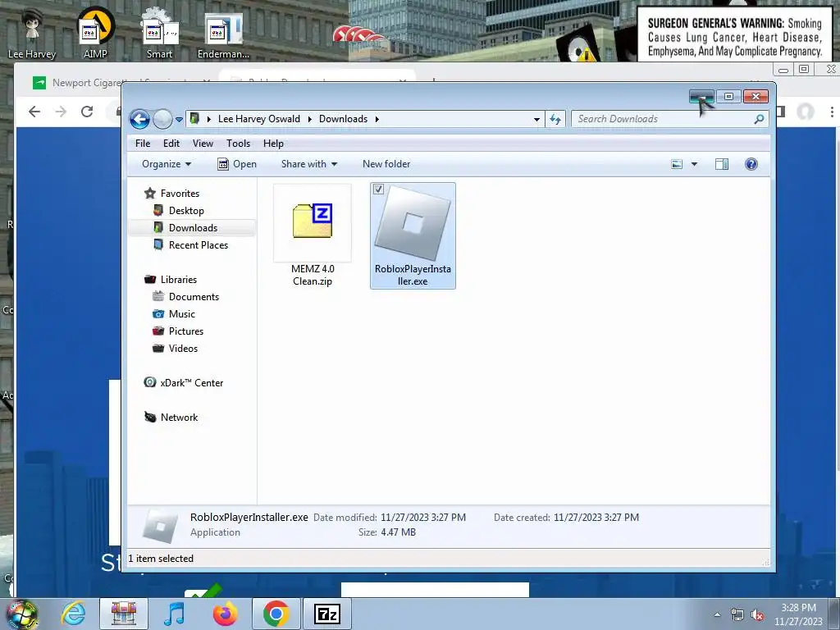Image resolution: width=840 pixels, height=630 pixels.
Task: Select Favorites in the navigation pane
Action: (x=172, y=194)
